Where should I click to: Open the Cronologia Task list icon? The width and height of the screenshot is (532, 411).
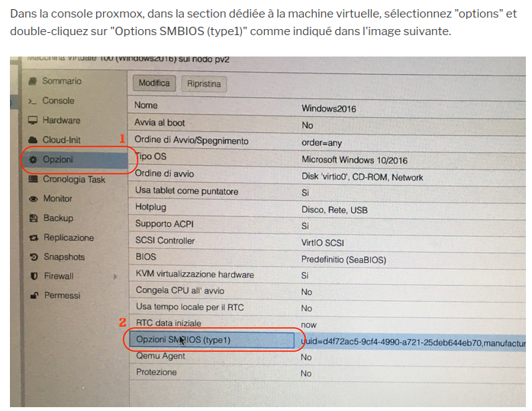coord(34,180)
